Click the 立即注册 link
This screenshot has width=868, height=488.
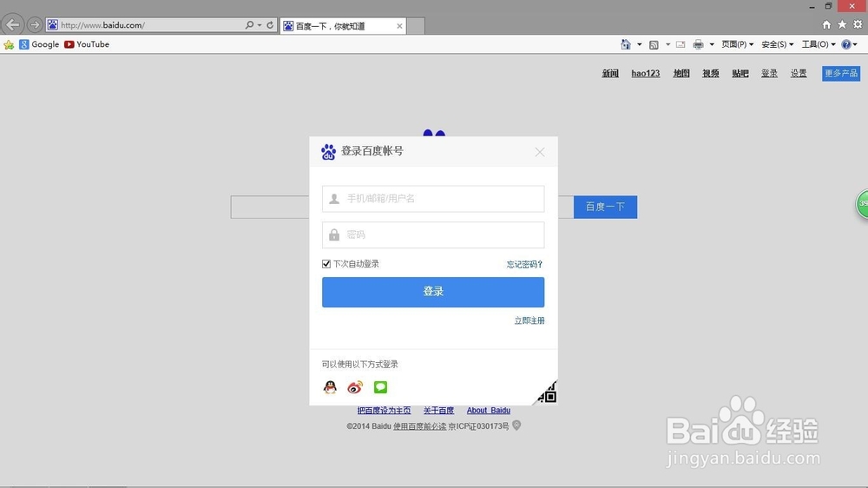[x=529, y=320]
